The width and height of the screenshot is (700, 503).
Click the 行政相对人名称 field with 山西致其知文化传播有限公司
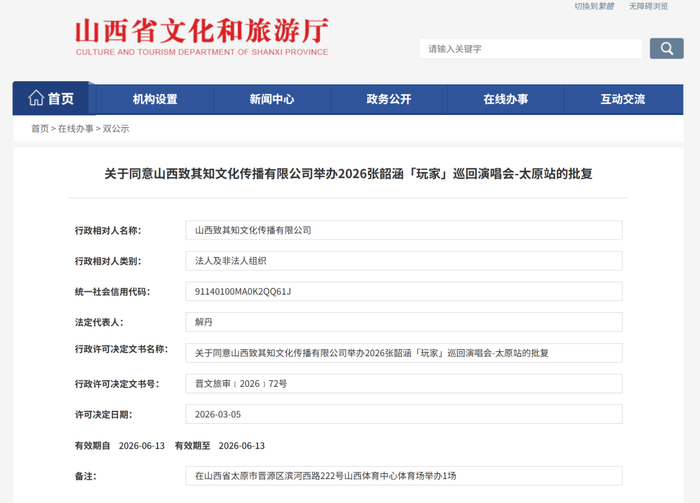point(404,230)
